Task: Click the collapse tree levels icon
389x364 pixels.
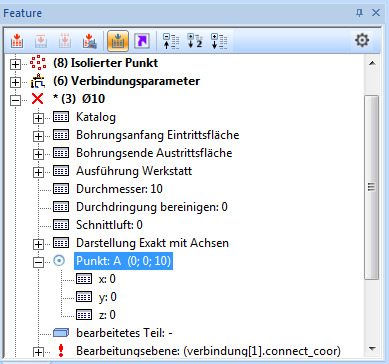Action: [x=171, y=41]
